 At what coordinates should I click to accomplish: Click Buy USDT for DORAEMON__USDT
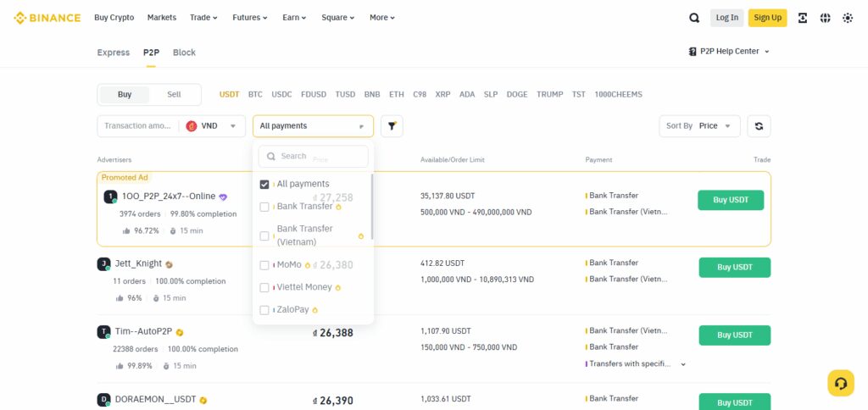point(735,402)
